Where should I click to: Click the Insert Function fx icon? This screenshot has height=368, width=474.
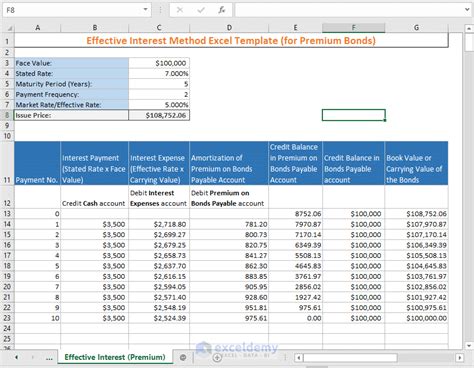[221, 10]
